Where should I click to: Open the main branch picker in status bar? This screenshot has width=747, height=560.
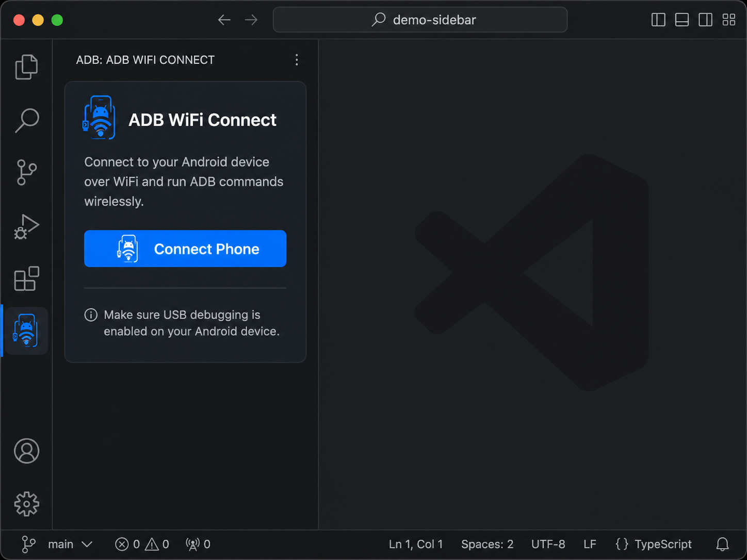[x=70, y=544]
